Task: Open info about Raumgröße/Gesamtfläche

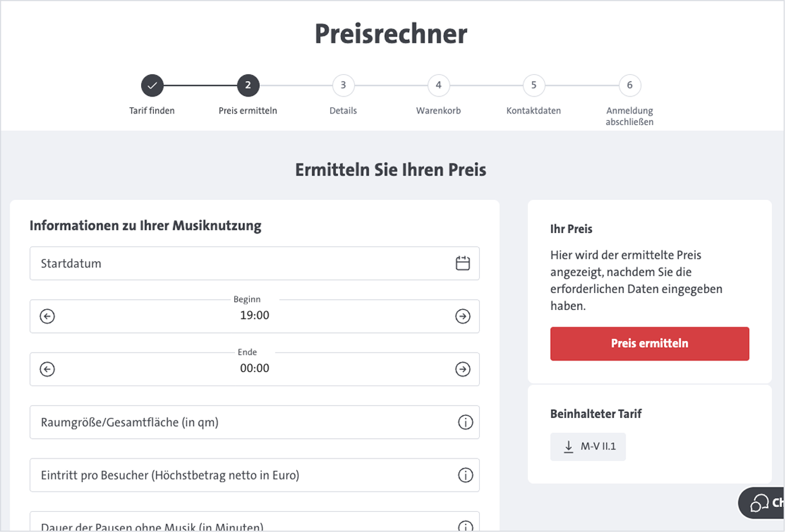Action: [x=464, y=422]
